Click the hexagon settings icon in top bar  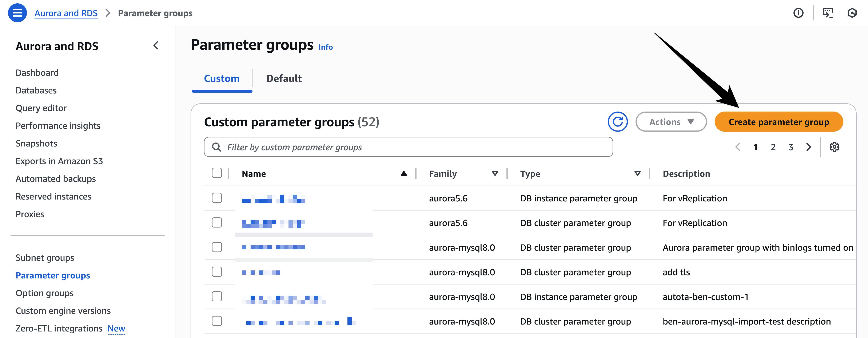coord(852,13)
